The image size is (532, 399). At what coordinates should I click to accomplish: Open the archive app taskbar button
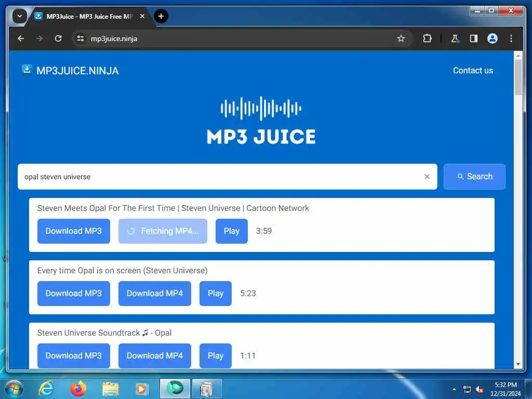207,389
